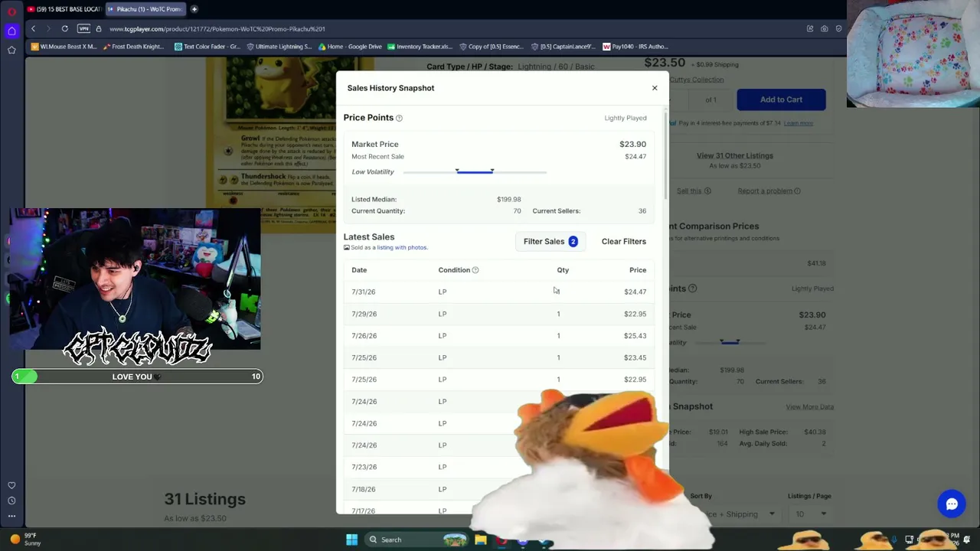Open View More Data link

809,407
